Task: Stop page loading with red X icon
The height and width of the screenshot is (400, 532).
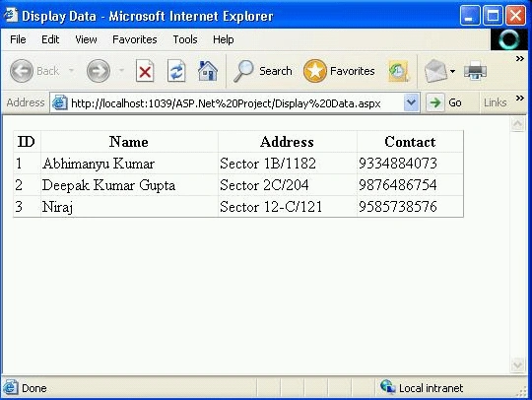Action: (x=145, y=71)
